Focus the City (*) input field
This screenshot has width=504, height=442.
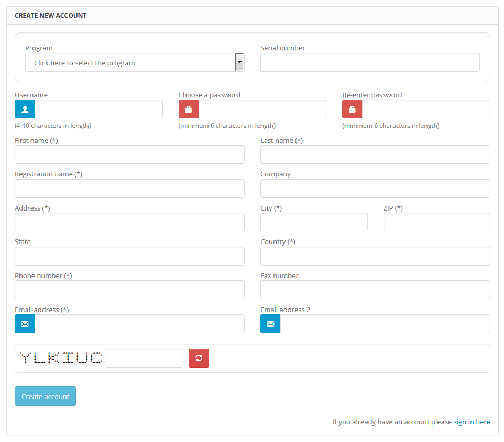[x=314, y=222]
